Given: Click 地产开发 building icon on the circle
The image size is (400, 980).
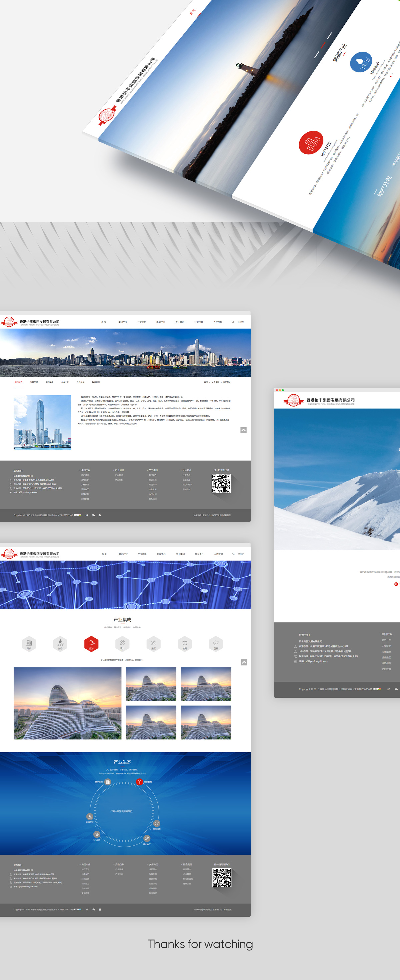Looking at the screenshot, I should pos(108,782).
